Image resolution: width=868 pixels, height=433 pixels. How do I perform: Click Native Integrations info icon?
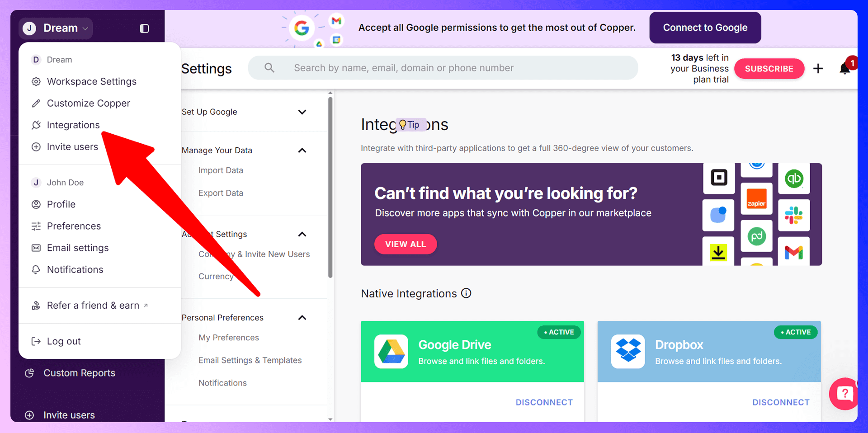click(466, 293)
